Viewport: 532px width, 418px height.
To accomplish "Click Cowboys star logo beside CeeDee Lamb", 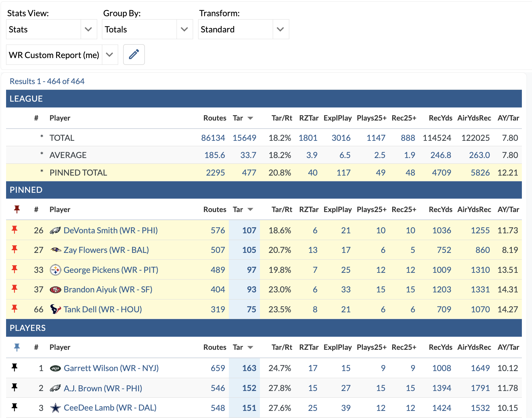I will 55,408.
